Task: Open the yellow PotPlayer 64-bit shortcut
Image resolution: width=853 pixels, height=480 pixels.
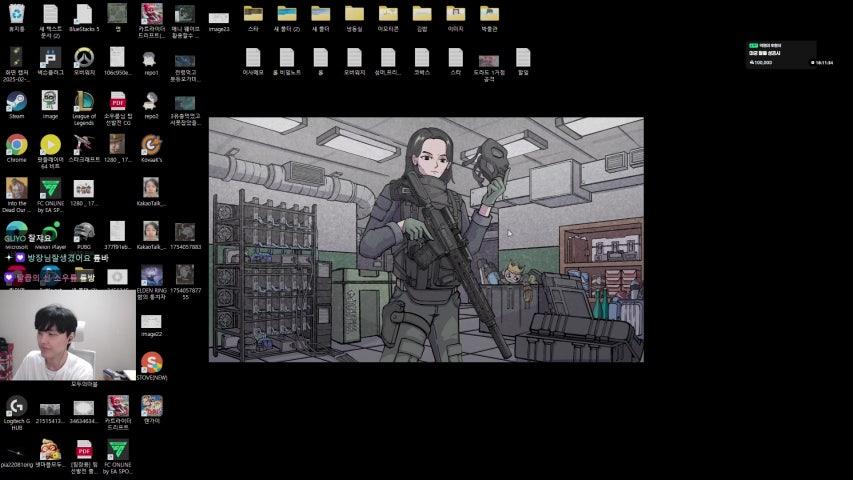Action: click(51, 151)
